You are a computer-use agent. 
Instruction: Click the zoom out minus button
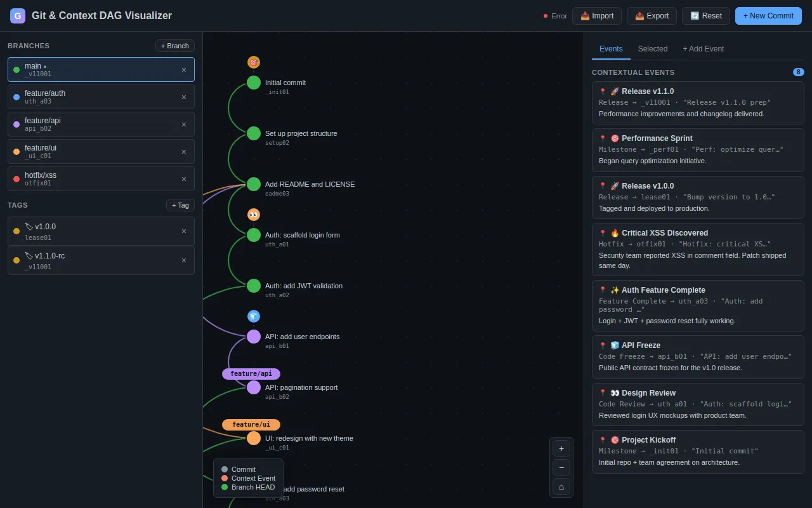561,467
